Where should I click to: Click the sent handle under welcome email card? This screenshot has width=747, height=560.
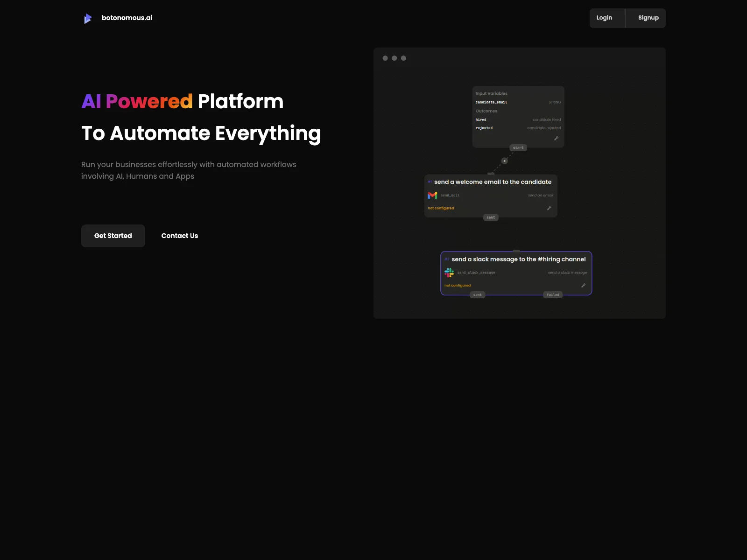(x=491, y=217)
